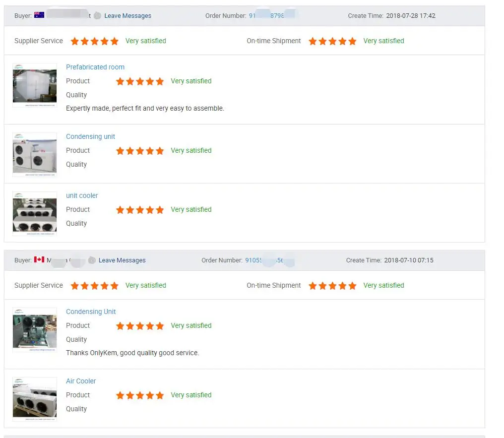Click 'Very satisfied' next to unit cooler rating
This screenshot has height=438, width=504.
(191, 209)
